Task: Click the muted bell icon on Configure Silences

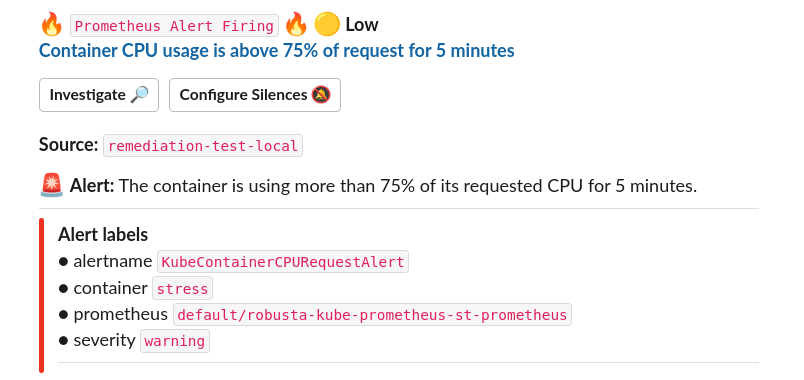Action: (x=321, y=95)
